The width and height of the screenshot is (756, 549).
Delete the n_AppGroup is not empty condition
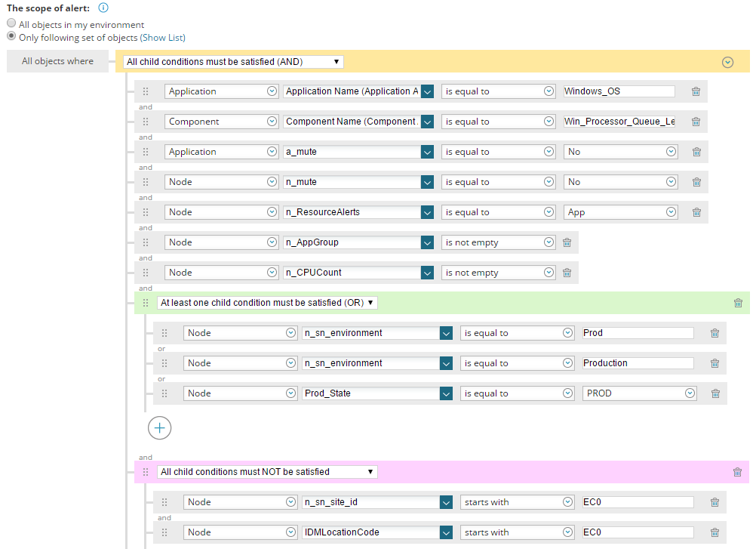567,242
